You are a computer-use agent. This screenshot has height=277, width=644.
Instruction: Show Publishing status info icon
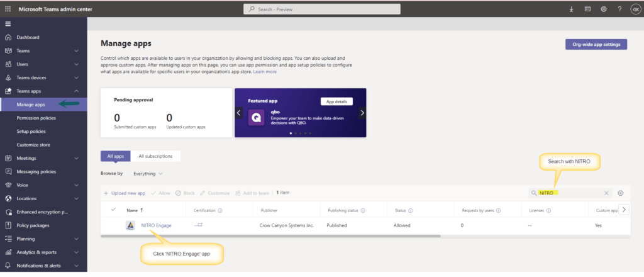pyautogui.click(x=363, y=210)
